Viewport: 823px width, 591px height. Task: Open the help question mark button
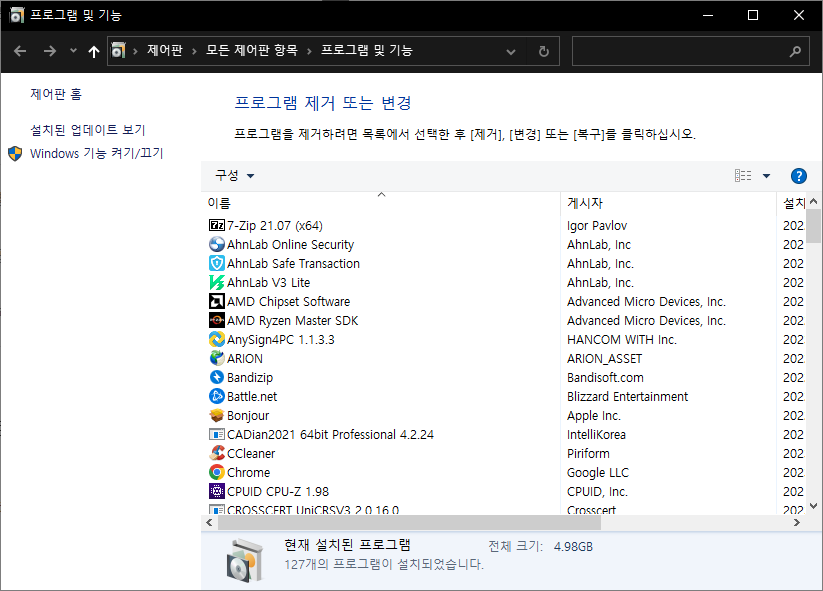(x=798, y=176)
